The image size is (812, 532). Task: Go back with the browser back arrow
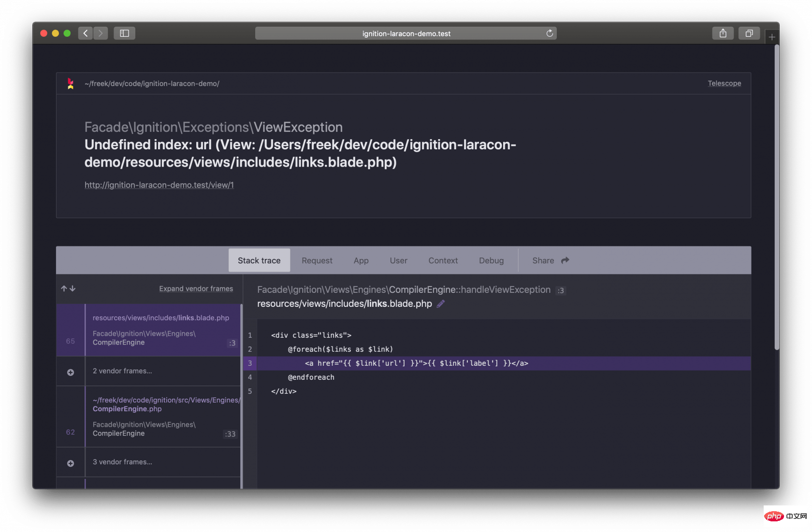click(x=86, y=33)
